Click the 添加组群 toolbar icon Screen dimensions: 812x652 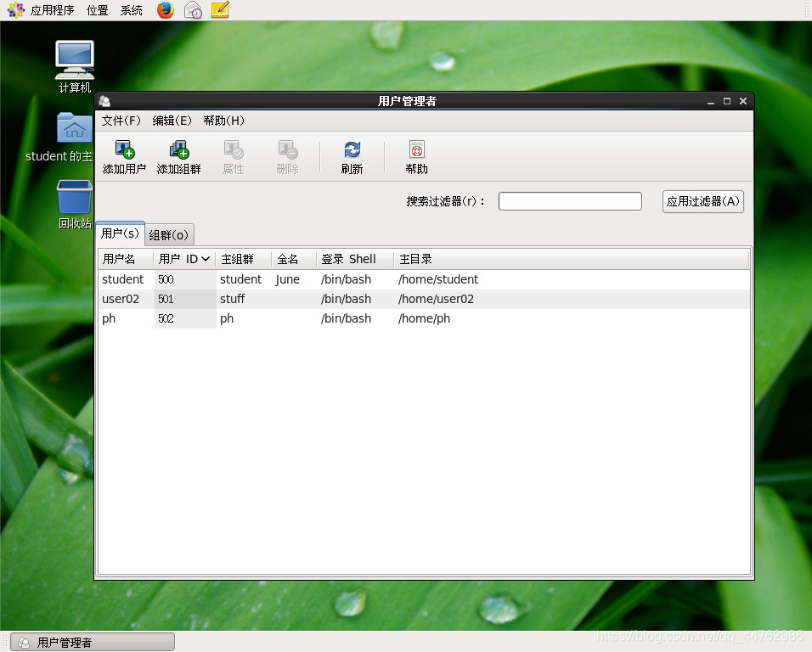[x=178, y=156]
